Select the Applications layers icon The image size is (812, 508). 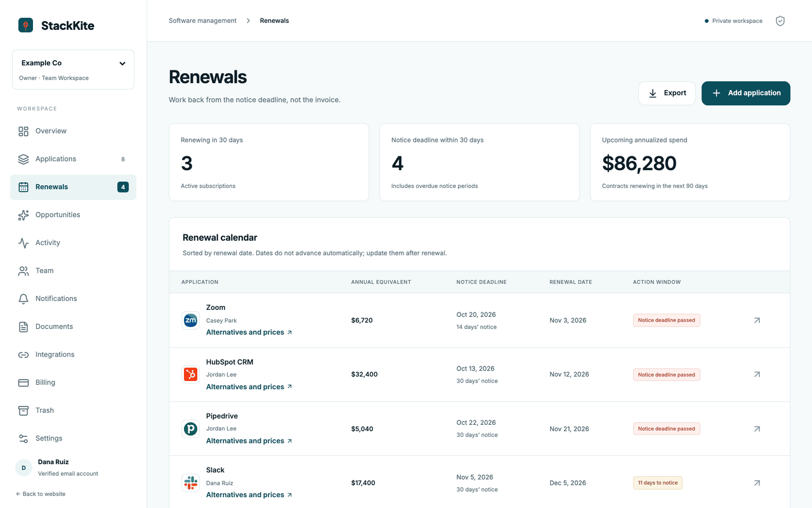pyautogui.click(x=23, y=159)
